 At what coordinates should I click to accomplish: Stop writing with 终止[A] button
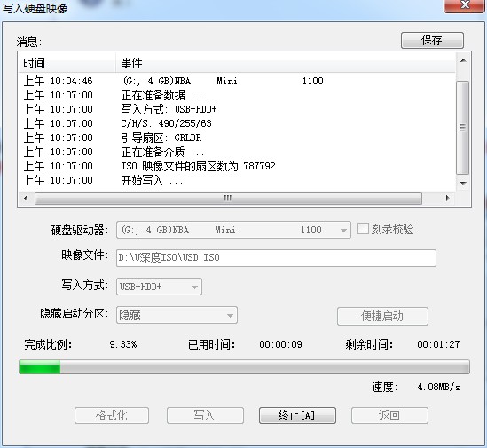[297, 416]
